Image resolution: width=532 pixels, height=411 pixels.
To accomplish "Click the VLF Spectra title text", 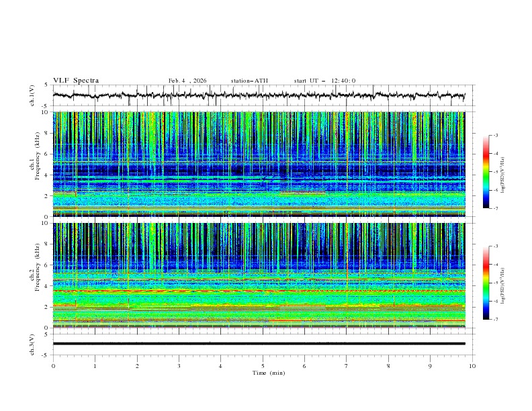I will tap(76, 81).
